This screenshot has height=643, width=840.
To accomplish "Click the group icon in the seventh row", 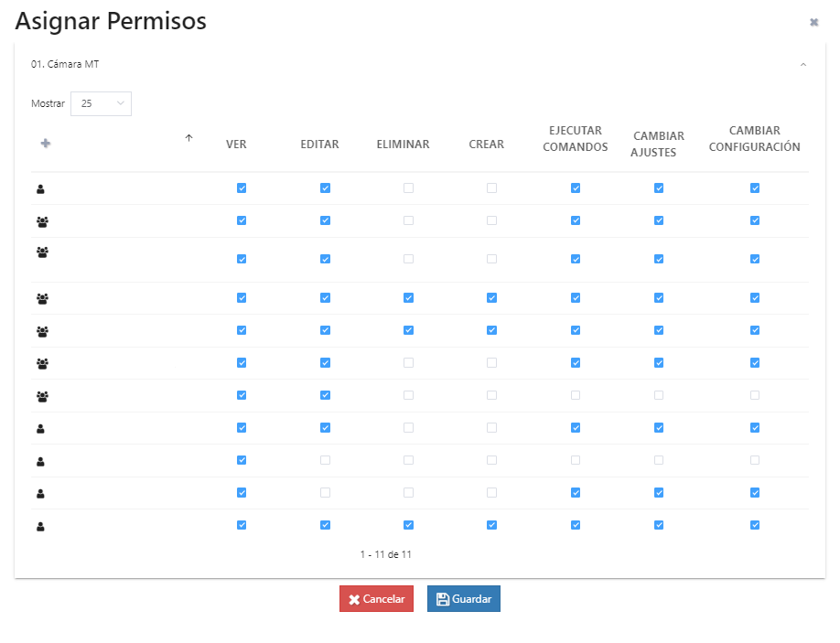I will tap(42, 396).
